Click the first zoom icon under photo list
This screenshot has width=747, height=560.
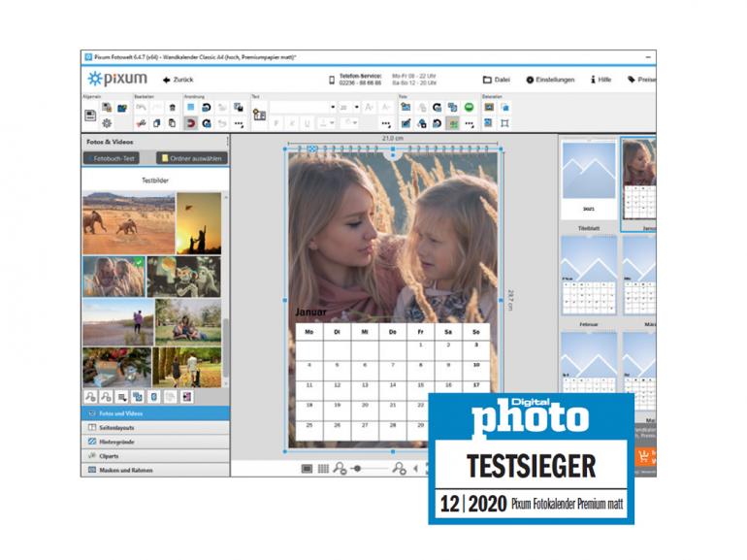[x=90, y=397]
